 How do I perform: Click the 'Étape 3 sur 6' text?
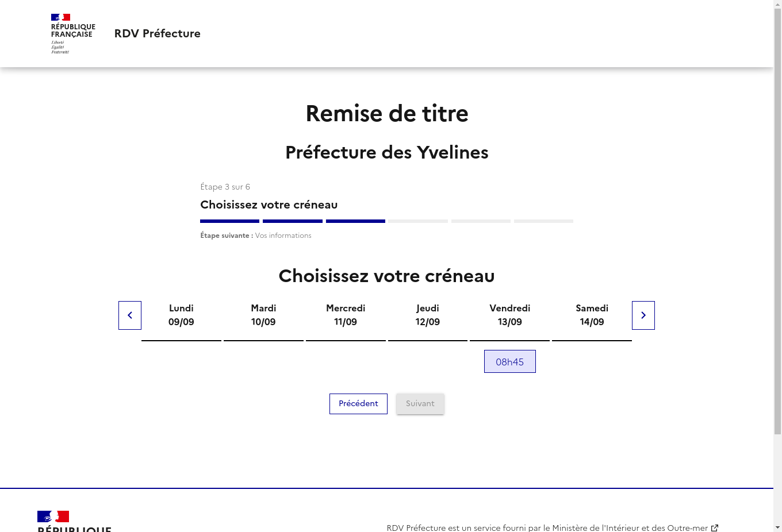pos(225,187)
